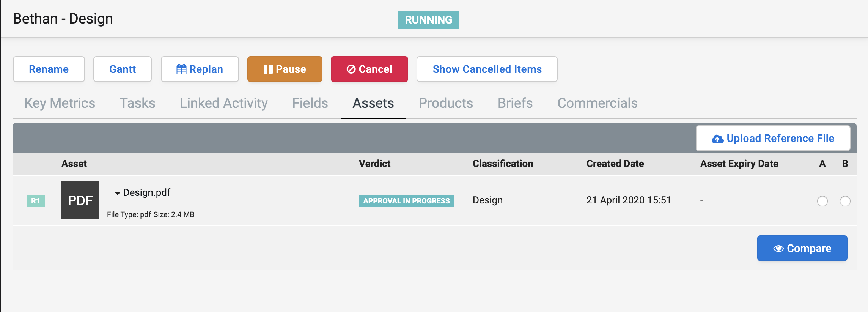
Task: Click the eye icon on Compare
Action: (x=778, y=249)
